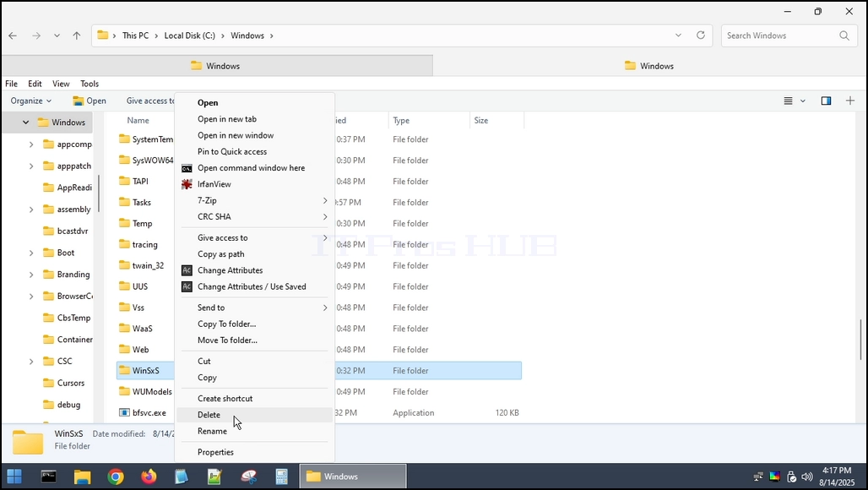Click the file list vertical scrollbar

860,340
